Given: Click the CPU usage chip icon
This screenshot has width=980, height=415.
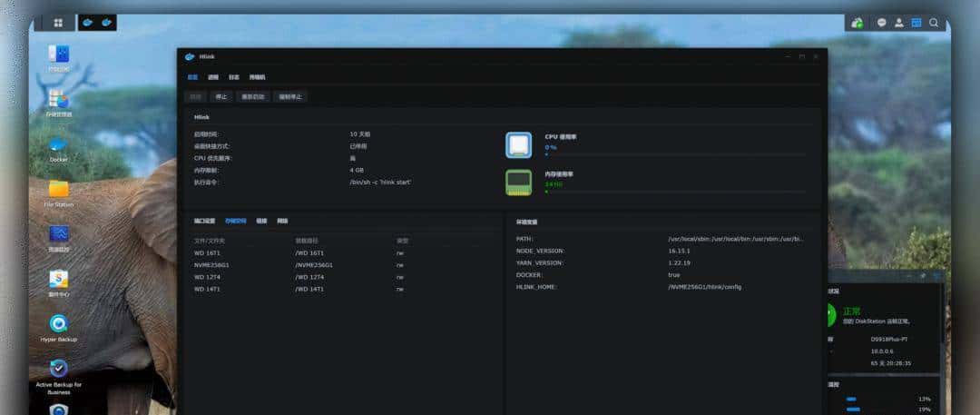Looking at the screenshot, I should [x=518, y=144].
